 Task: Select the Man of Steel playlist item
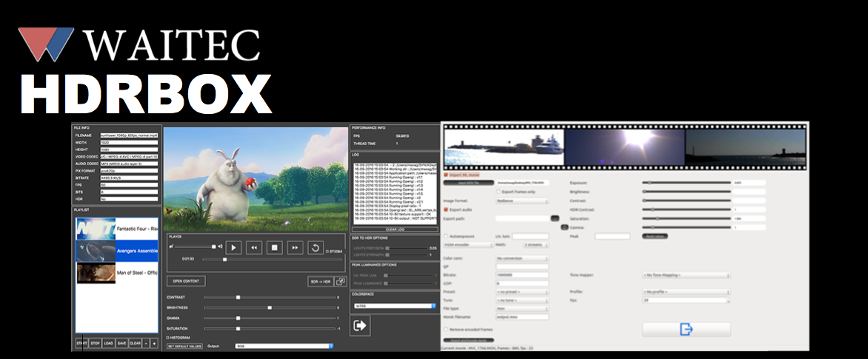(117, 272)
